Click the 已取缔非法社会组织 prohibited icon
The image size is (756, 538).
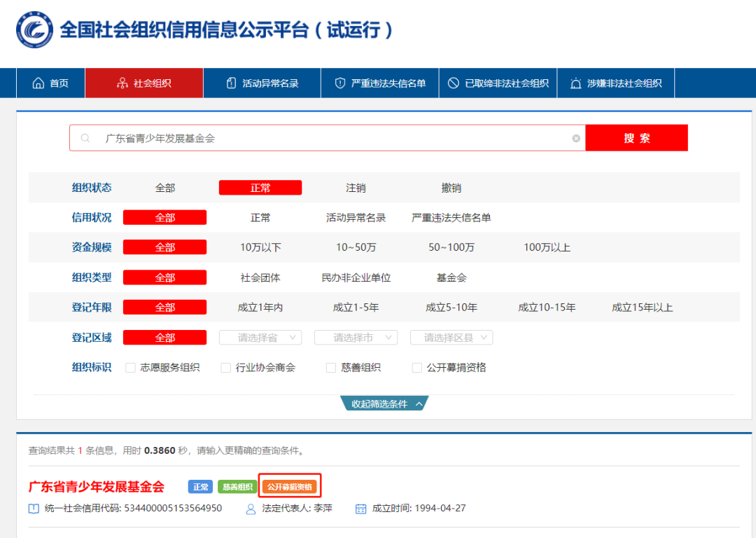(454, 83)
